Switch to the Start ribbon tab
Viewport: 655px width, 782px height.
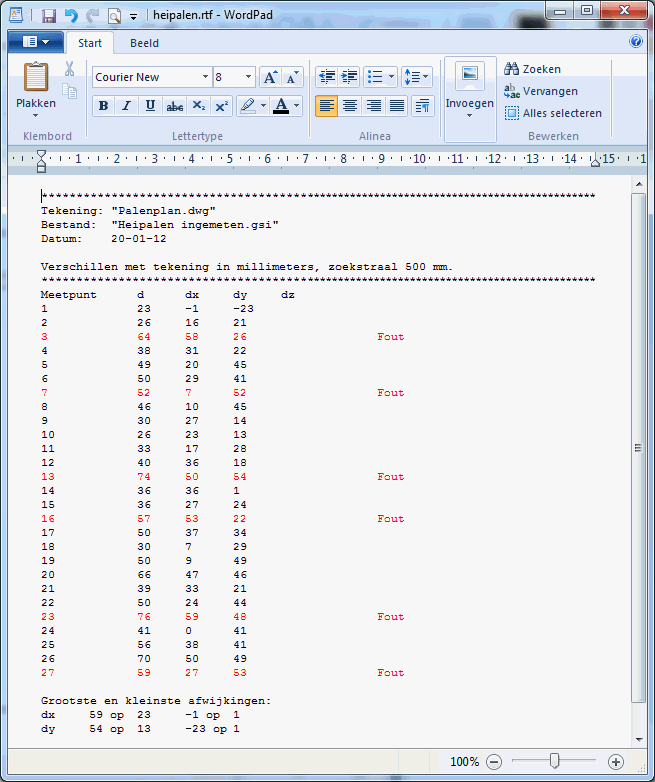coord(90,43)
